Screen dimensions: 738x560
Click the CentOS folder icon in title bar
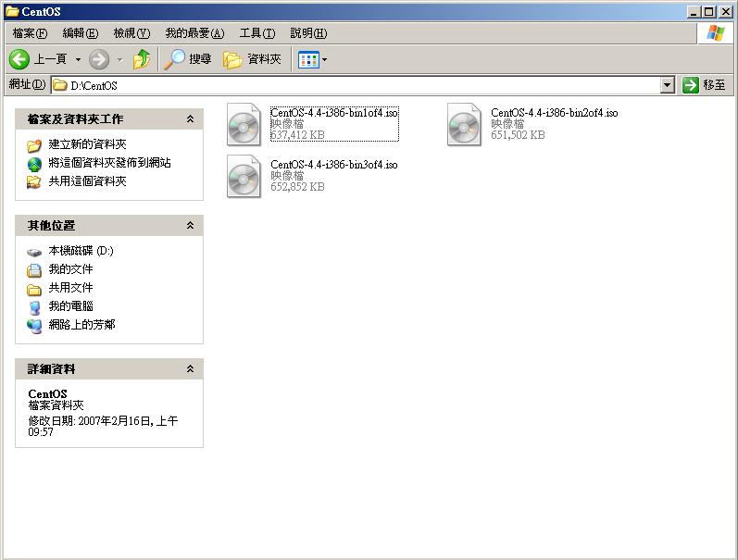12,11
